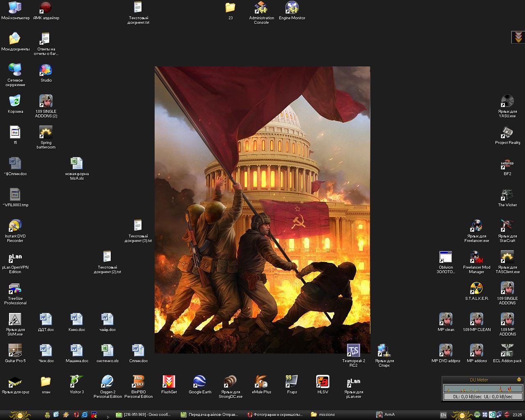The image size is (525, 420).
Task: Open Oxygen 2 Personal Edition shortcut
Action: pos(107,387)
